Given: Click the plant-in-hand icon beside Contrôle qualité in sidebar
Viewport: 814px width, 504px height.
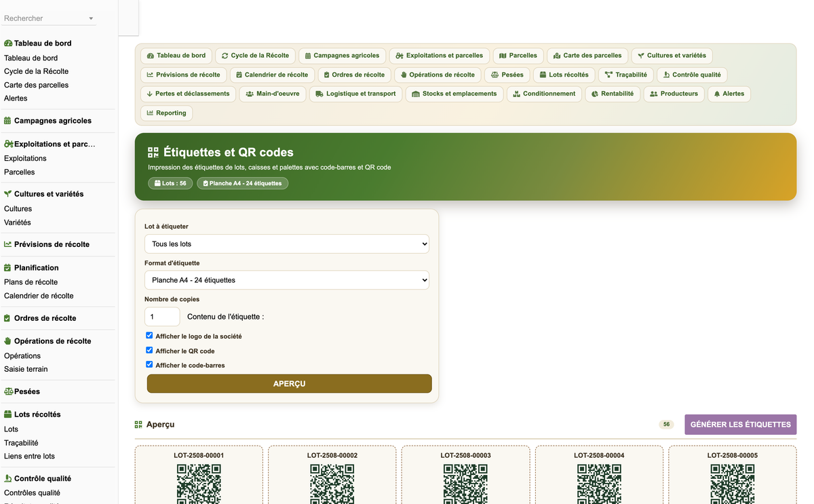Looking at the screenshot, I should point(8,478).
